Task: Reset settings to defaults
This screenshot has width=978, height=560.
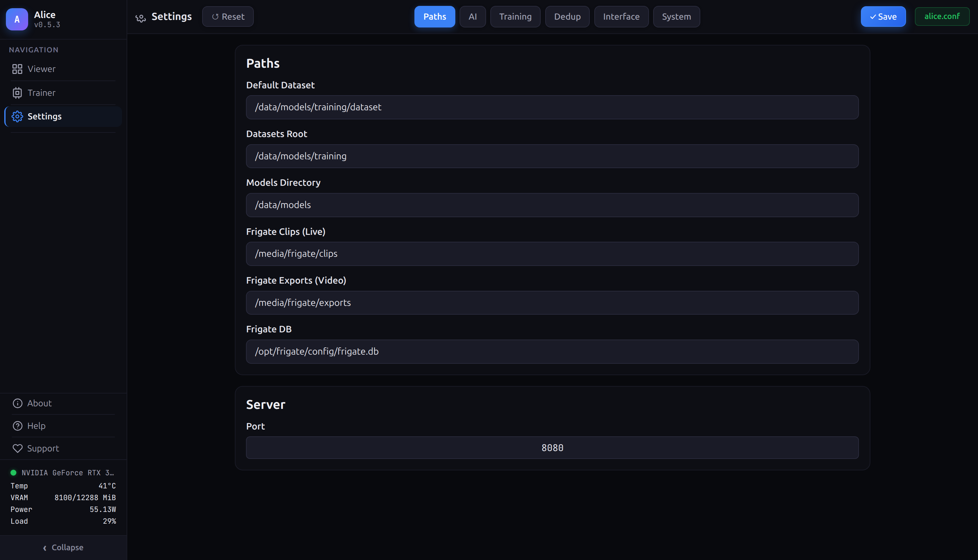Action: [228, 17]
